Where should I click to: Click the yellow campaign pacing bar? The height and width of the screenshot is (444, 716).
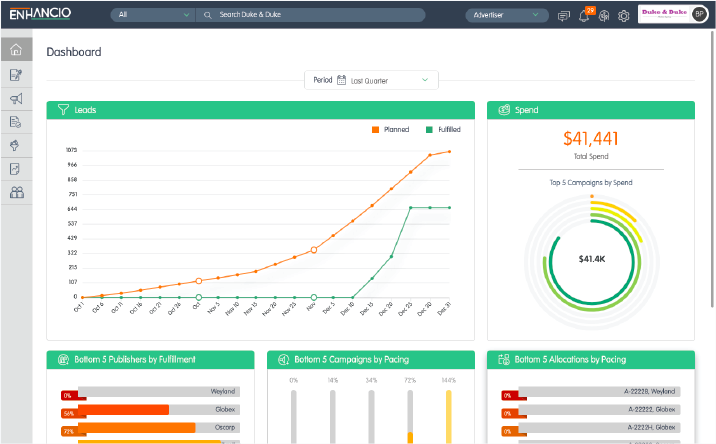point(449,417)
